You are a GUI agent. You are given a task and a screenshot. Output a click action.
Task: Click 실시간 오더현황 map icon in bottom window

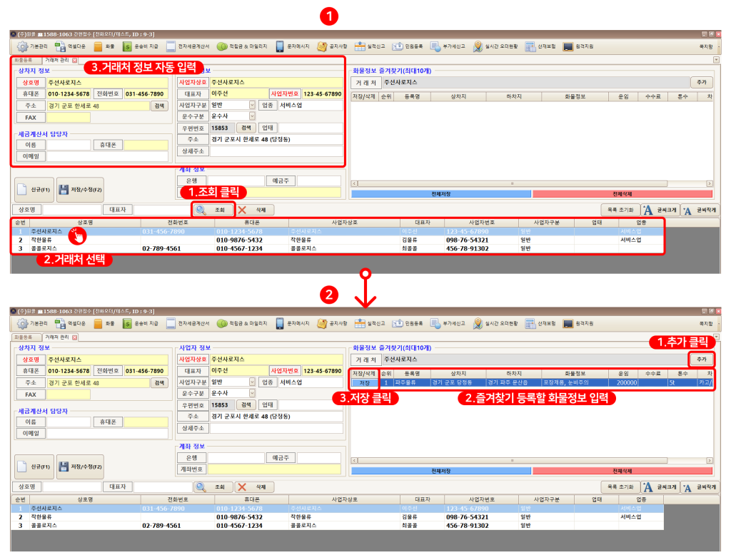(479, 323)
